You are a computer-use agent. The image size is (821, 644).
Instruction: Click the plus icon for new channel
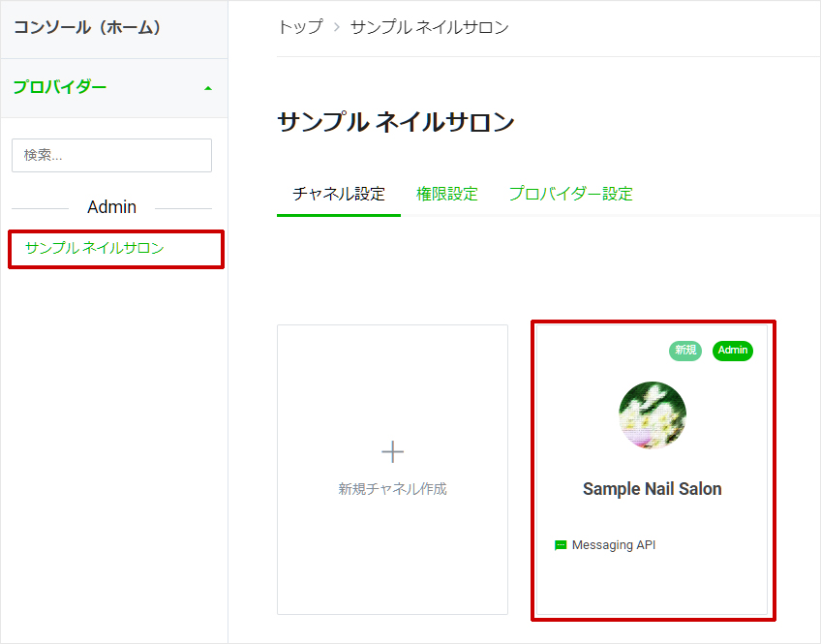coord(392,452)
